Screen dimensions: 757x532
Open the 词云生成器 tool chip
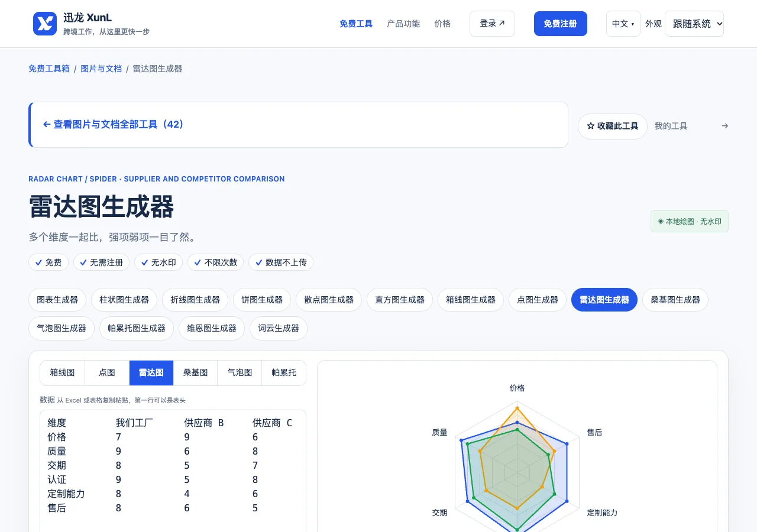(x=279, y=328)
